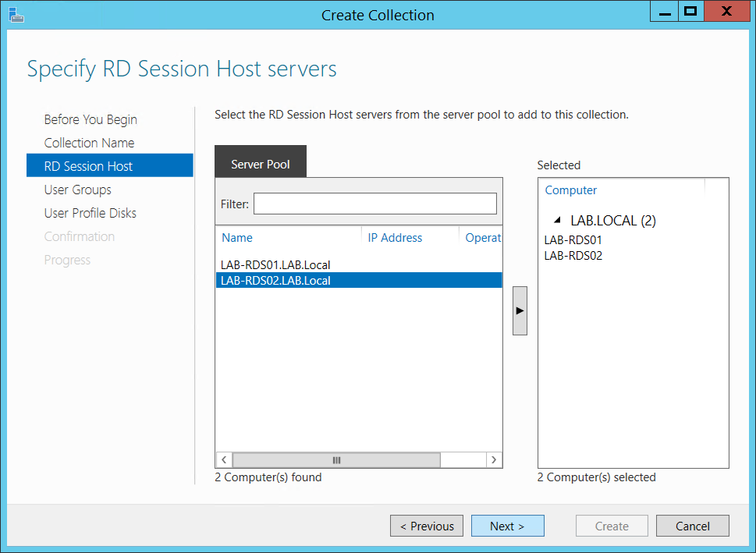Select LAB-RDS02.LAB.Local in server pool
756x553 pixels.
coord(275,281)
